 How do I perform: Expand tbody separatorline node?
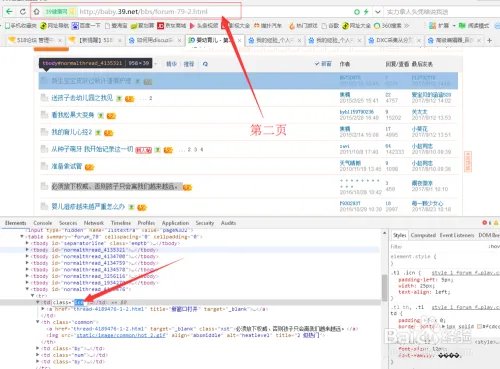point(27,243)
